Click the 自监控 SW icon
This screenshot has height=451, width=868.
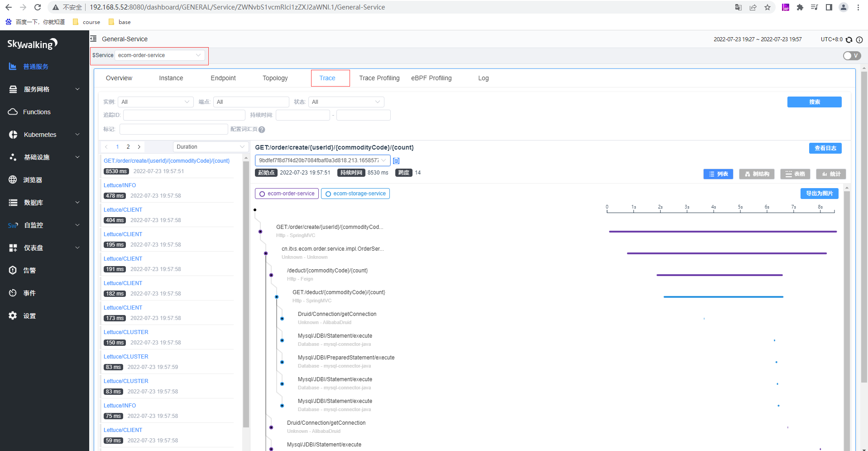tap(13, 225)
